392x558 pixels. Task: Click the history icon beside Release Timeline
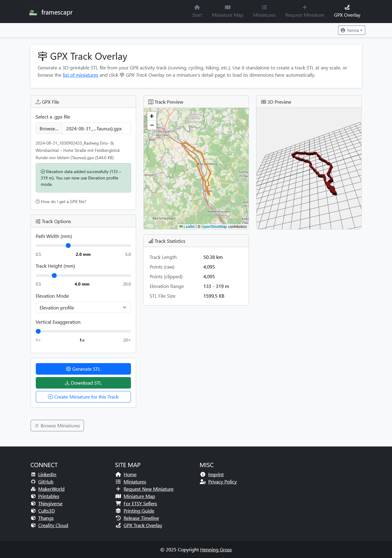tap(118, 518)
